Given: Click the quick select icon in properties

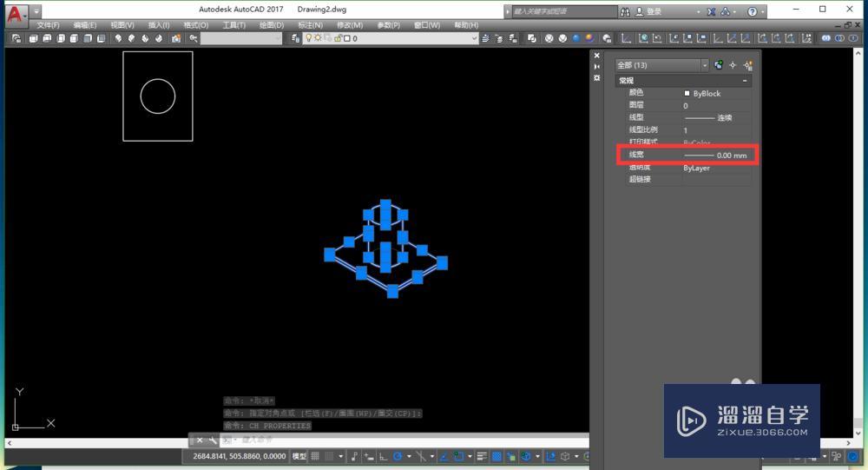Looking at the screenshot, I should (x=748, y=65).
